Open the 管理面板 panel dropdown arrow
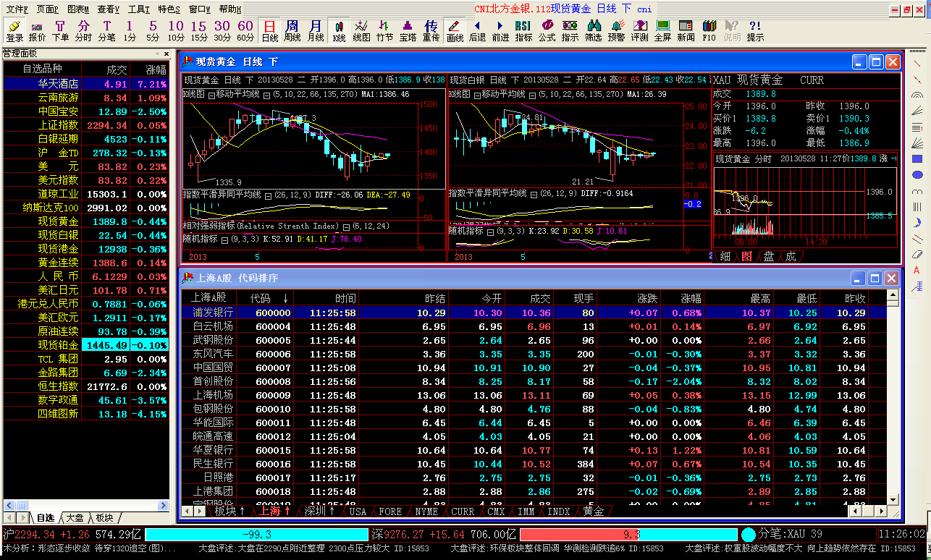 coord(157,54)
